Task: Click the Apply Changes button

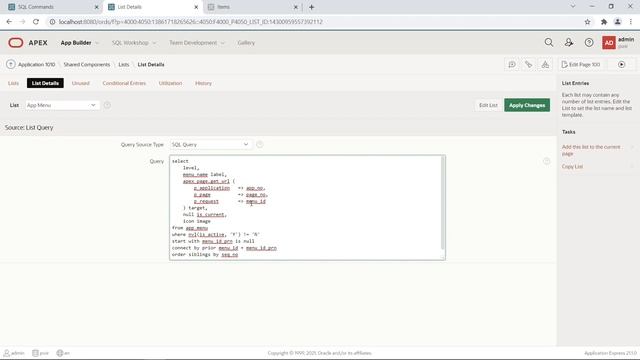Action: tap(527, 105)
